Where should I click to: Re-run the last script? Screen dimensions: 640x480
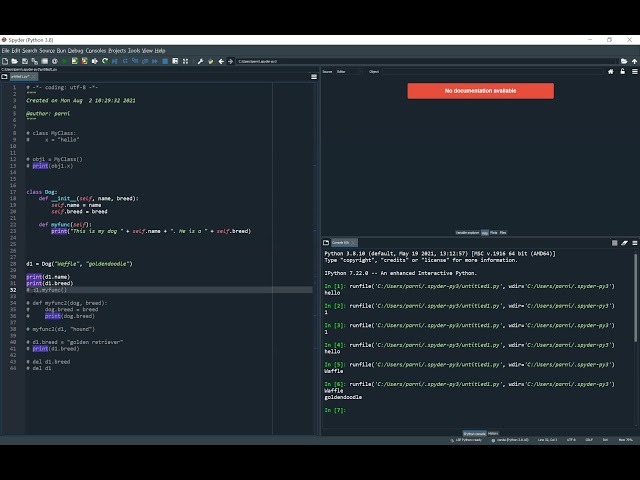[105, 61]
